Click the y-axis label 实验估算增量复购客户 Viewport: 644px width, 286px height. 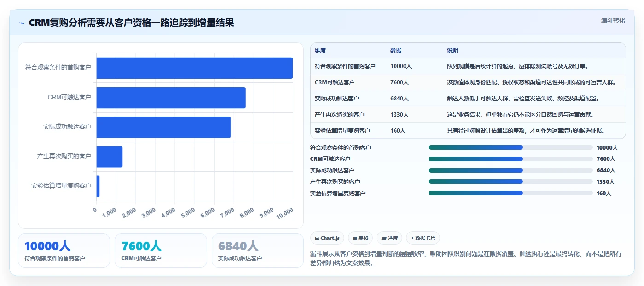(61, 186)
